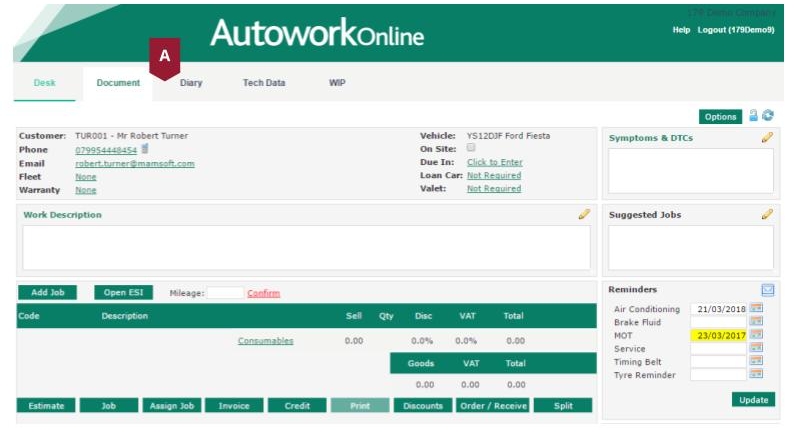Viewport: 800px width, 442px height.
Task: Edit Symptoms & DTCs with pencil icon
Action: point(767,138)
